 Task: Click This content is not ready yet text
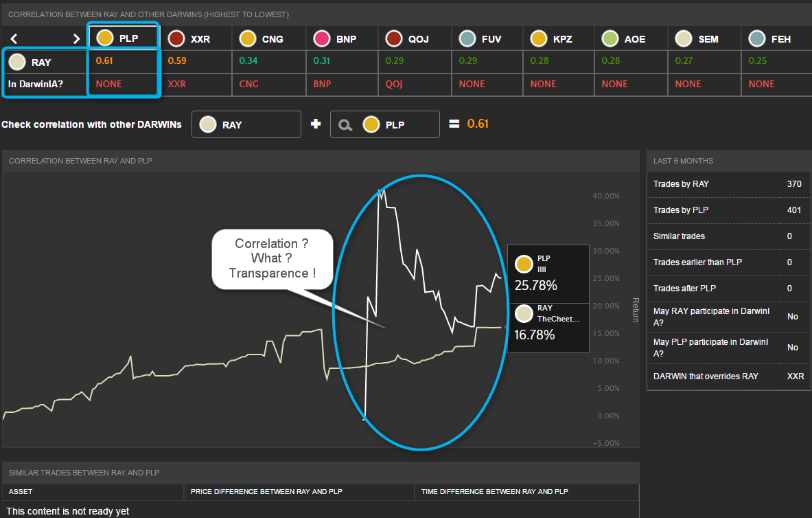click(68, 511)
